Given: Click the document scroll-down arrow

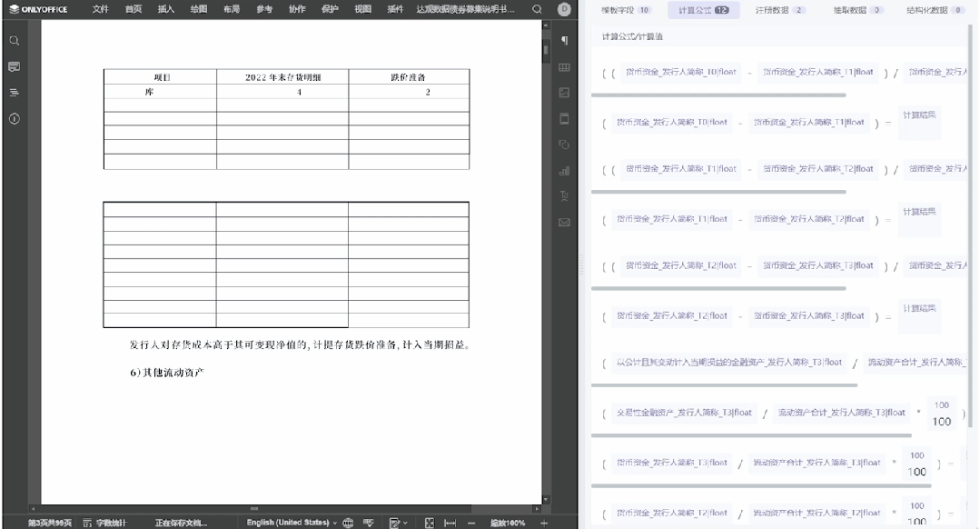Looking at the screenshot, I should [x=546, y=500].
